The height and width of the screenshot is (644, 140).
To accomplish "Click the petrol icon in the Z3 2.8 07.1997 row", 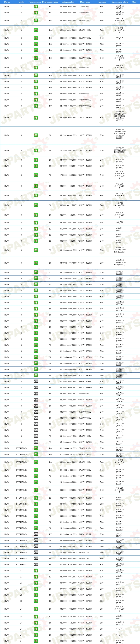I will click(x=36, y=589).
